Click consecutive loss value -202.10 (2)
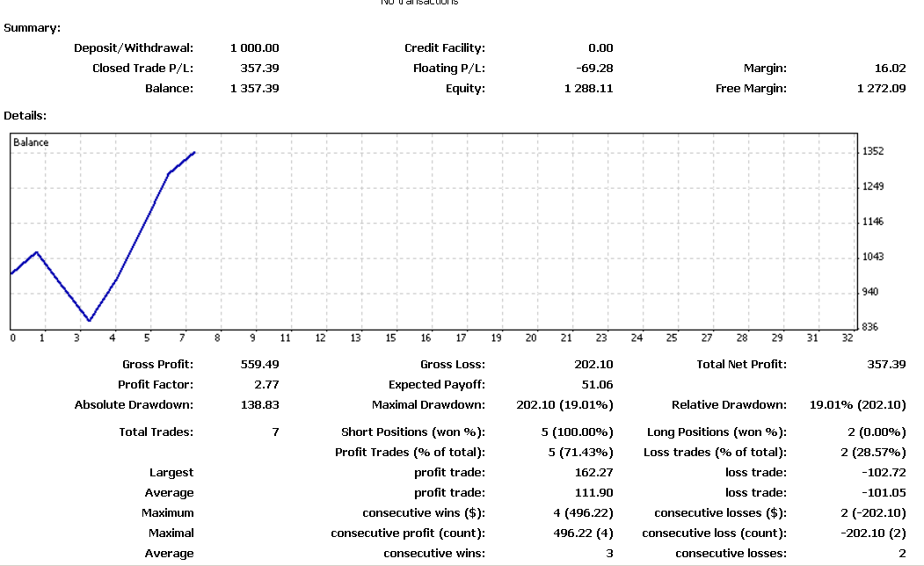 [x=873, y=533]
